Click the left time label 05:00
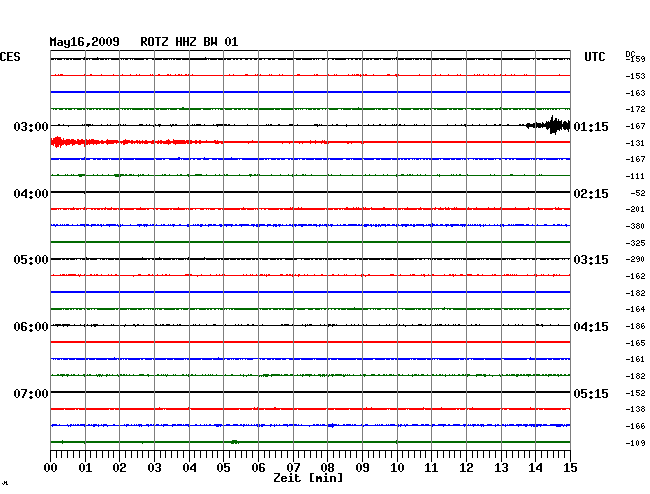Viewport: 650px width, 494px height. click(x=31, y=260)
